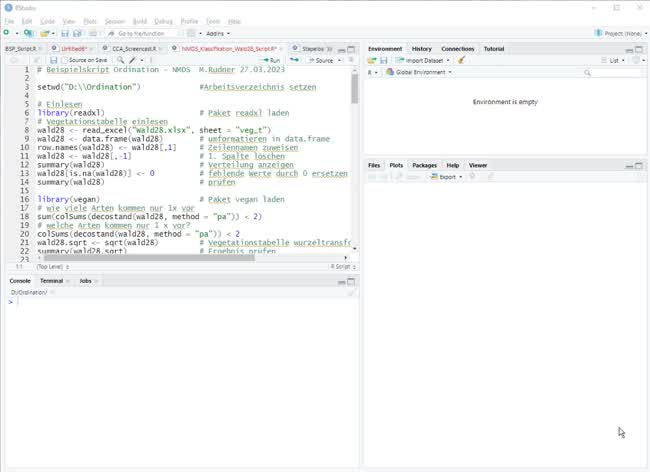
Task: Minimize the source editor pane
Action: 342,50
